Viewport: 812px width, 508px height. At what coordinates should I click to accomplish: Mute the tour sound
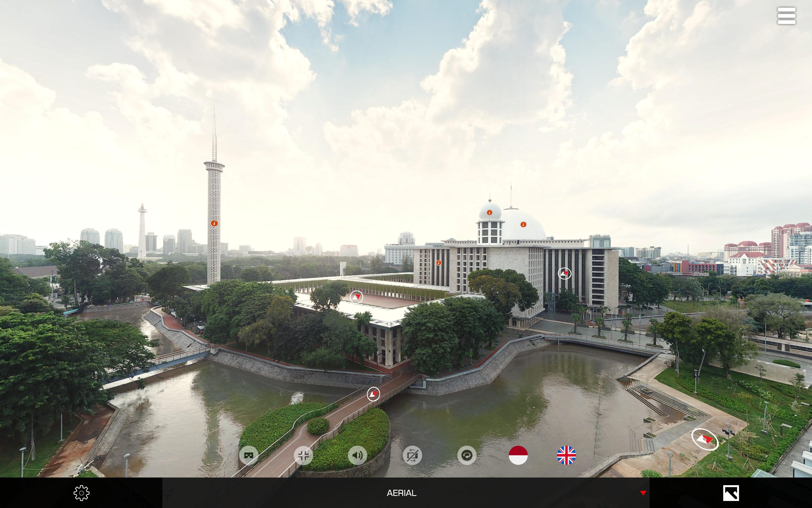(358, 455)
